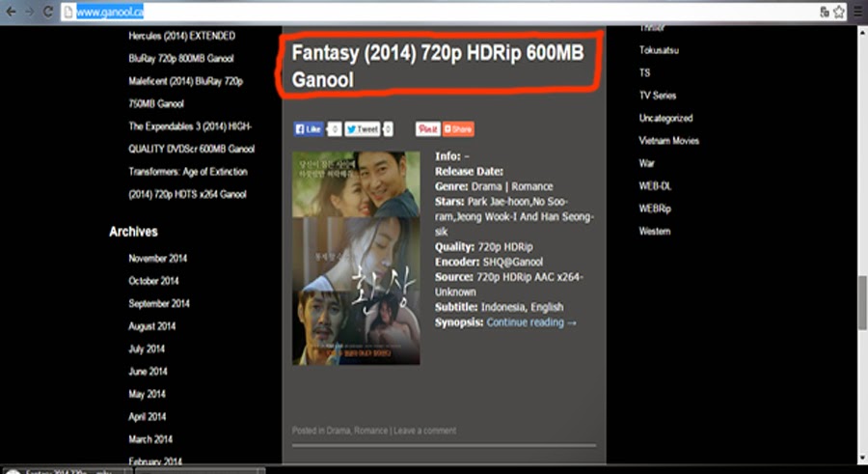Screen dimensions: 868x474
Task: Open the August 2014 archive
Action: point(151,326)
